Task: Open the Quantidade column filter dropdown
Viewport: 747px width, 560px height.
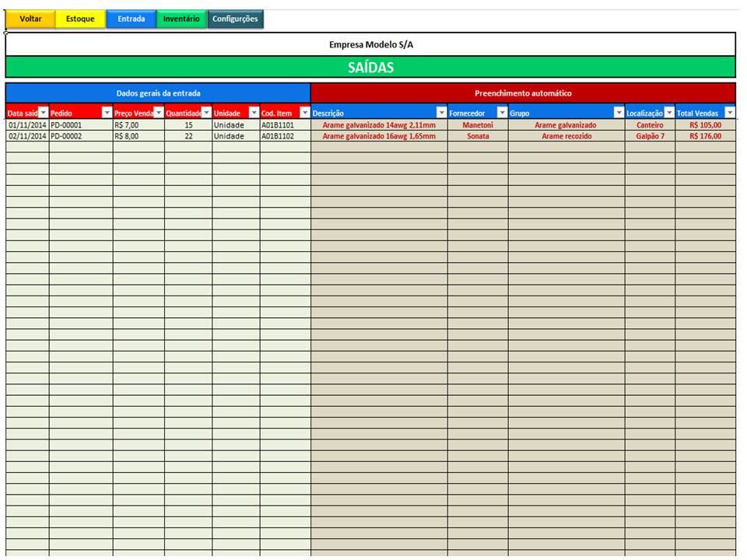Action: point(206,113)
